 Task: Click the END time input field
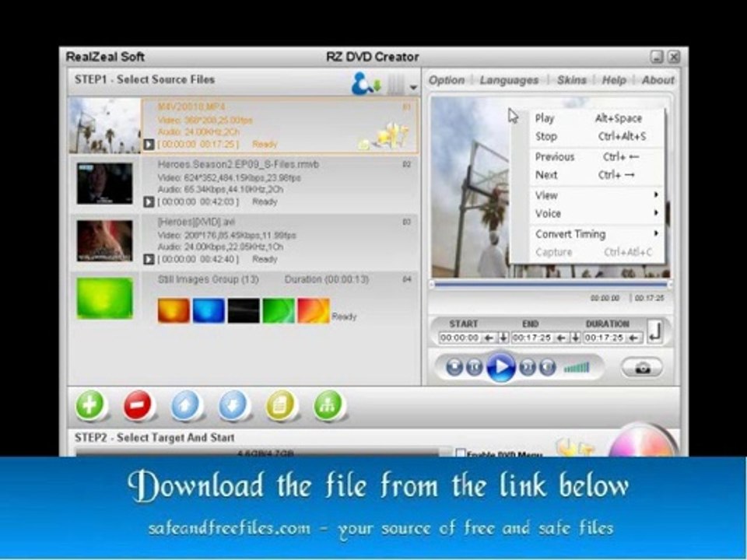[532, 338]
